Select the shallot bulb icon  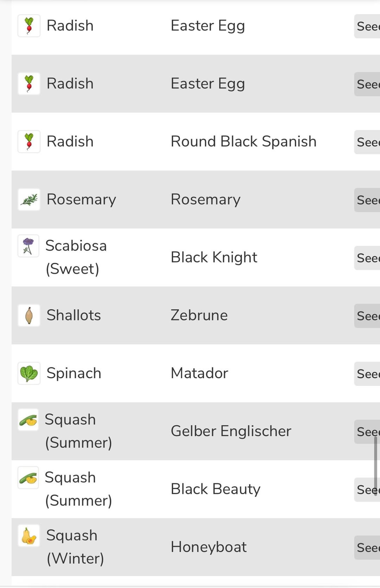(x=29, y=315)
